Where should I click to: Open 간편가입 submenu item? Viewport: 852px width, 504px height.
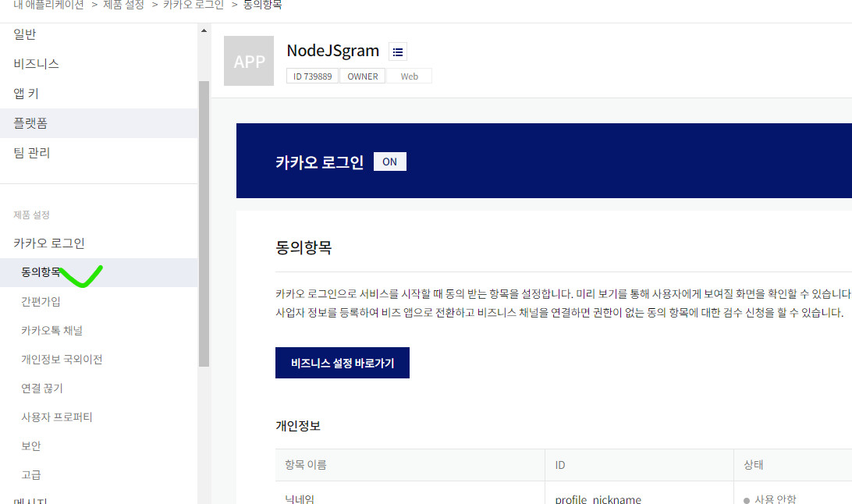pyautogui.click(x=41, y=301)
